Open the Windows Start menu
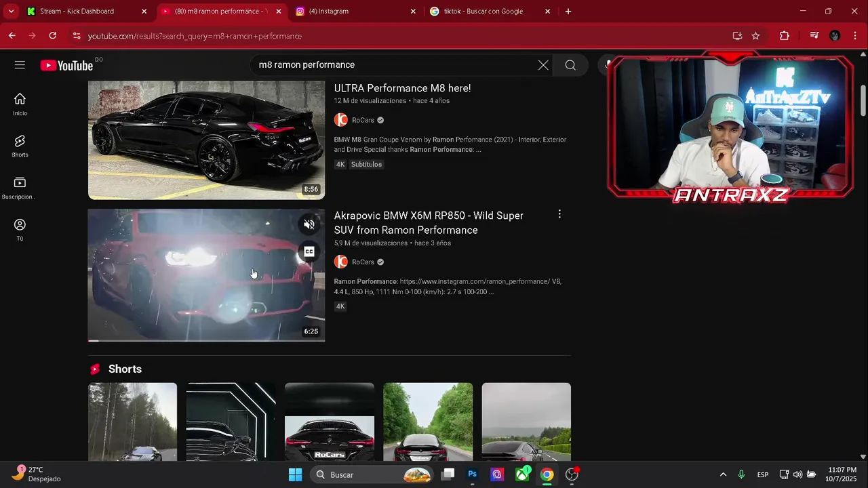The image size is (868, 488). (x=295, y=474)
